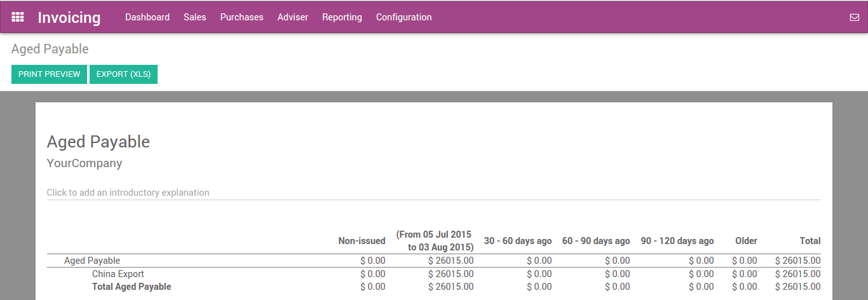Open the Reporting menu
The image size is (868, 300).
pos(342,17)
